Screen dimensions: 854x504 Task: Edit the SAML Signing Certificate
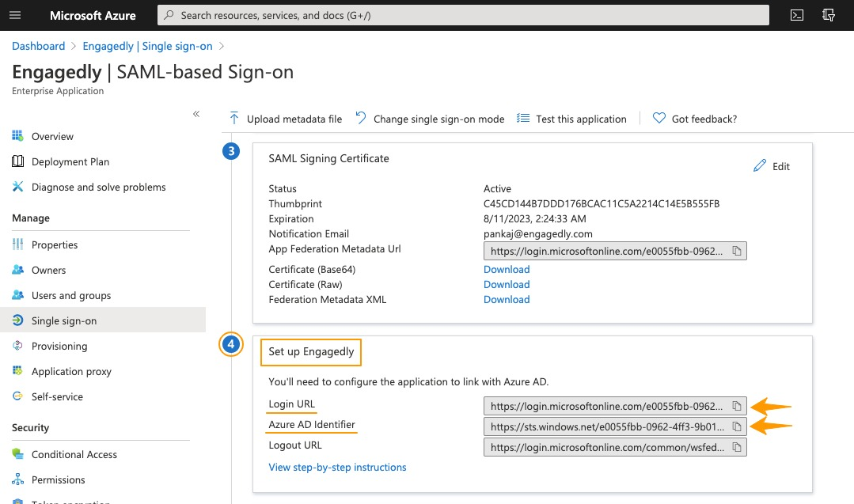(771, 166)
